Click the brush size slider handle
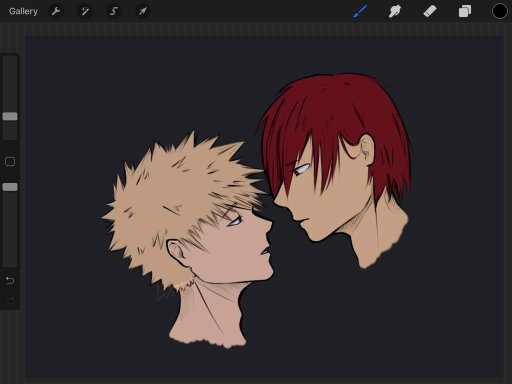 coord(10,116)
